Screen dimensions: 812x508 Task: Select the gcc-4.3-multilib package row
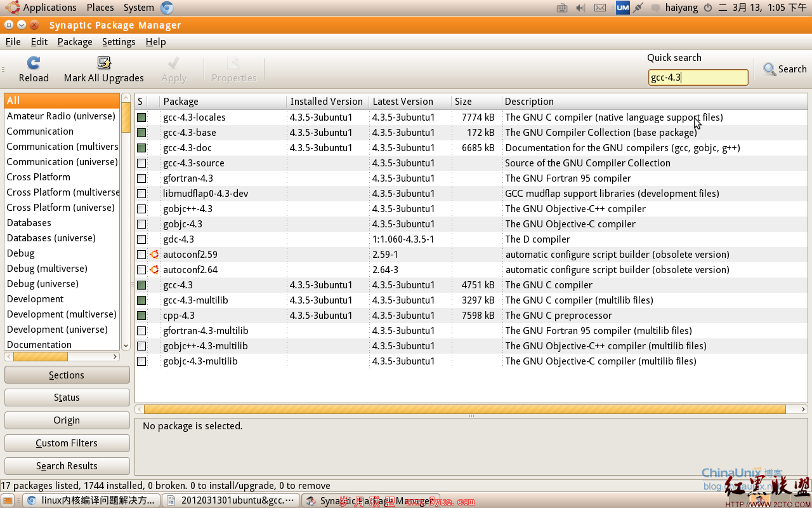pyautogui.click(x=471, y=300)
